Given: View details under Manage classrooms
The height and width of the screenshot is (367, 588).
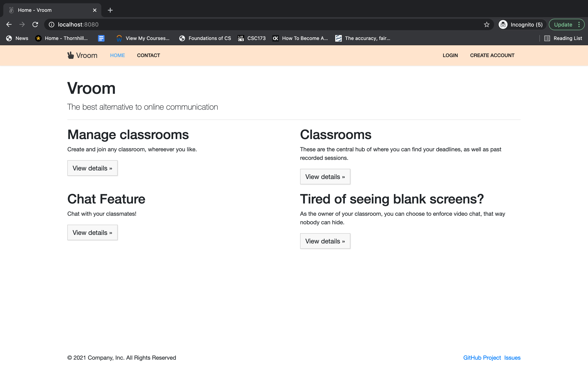Looking at the screenshot, I should tap(92, 168).
